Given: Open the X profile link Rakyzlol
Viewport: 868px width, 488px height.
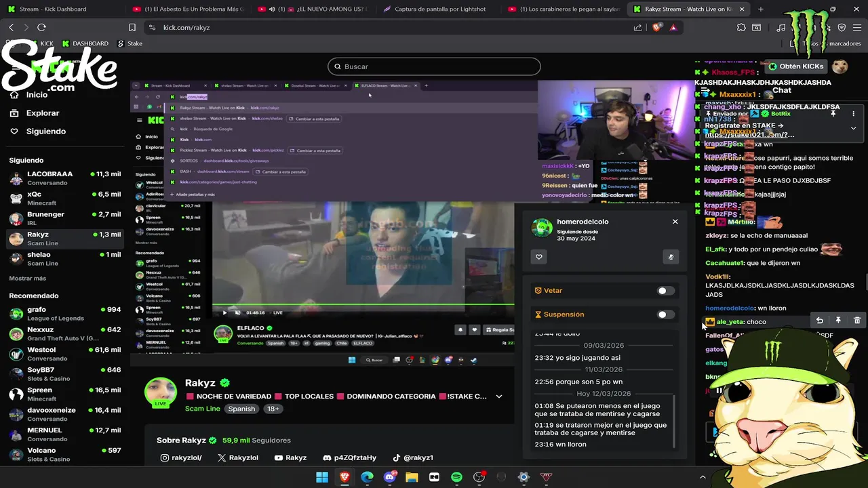Looking at the screenshot, I should pos(238,457).
